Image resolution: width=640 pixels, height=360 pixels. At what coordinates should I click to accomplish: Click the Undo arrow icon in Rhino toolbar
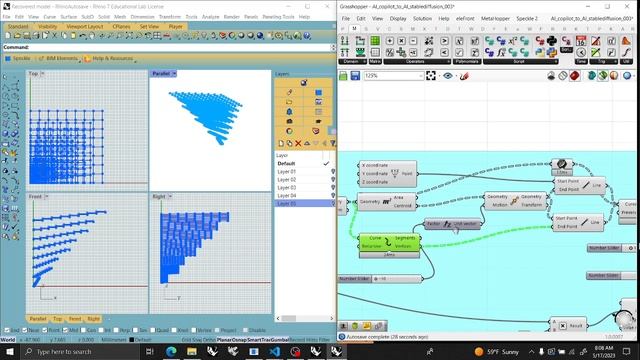[x=83, y=36]
